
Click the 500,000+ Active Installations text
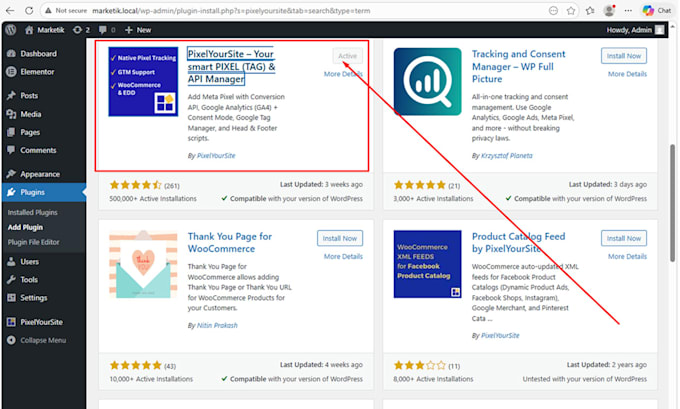click(x=153, y=199)
